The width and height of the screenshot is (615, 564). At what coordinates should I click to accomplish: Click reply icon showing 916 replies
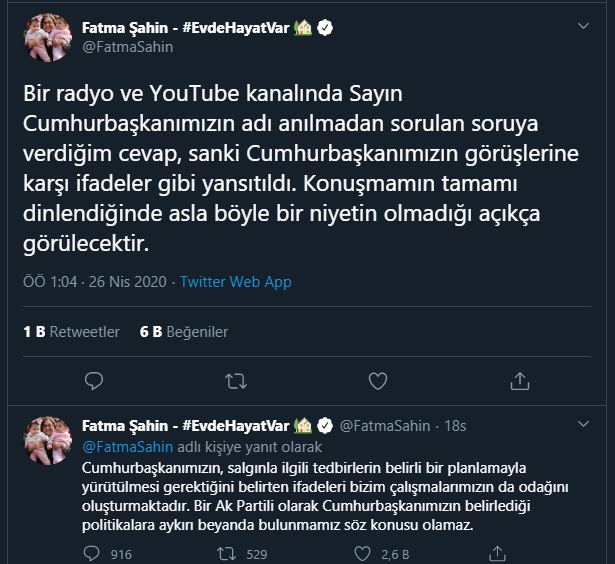(x=93, y=553)
